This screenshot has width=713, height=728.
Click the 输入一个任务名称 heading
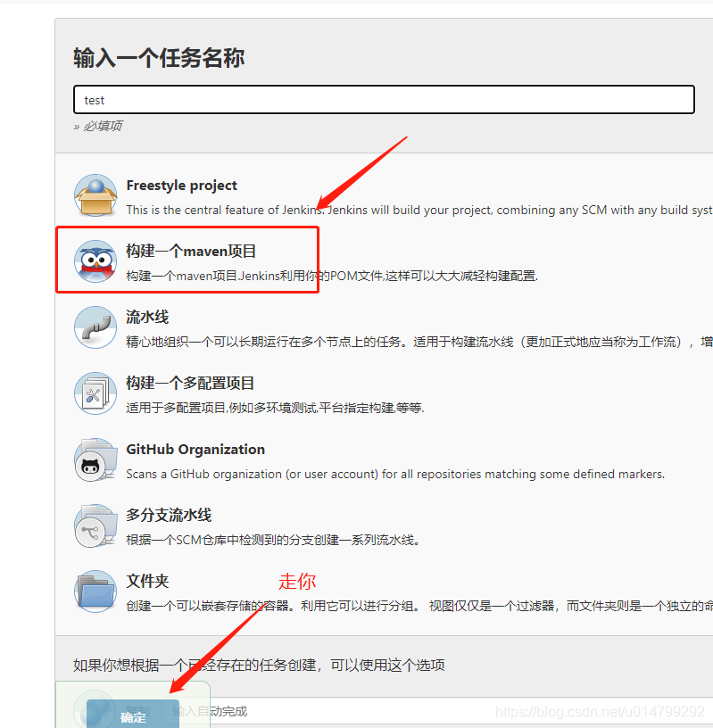[159, 58]
